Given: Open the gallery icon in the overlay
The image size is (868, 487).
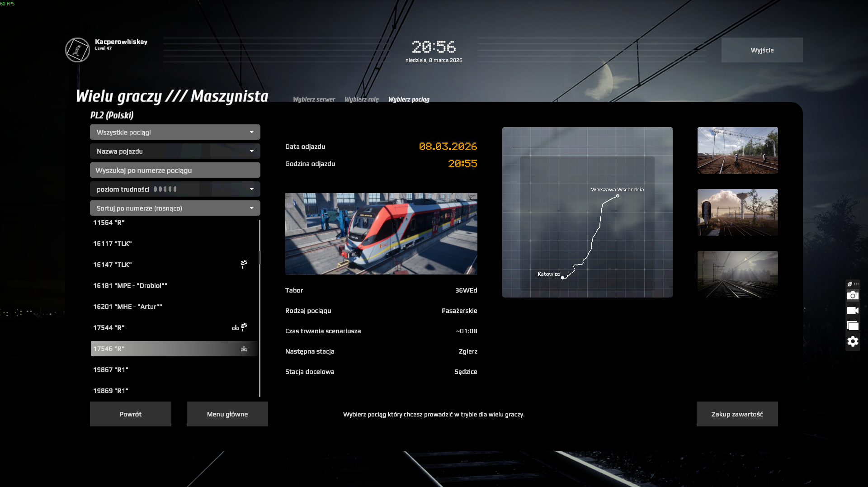Looking at the screenshot, I should tap(853, 326).
